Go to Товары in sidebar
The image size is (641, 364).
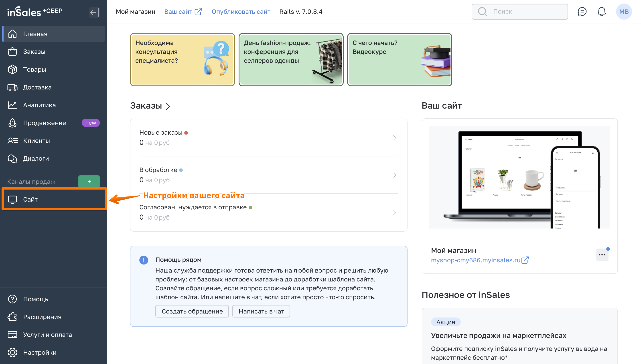[34, 69]
